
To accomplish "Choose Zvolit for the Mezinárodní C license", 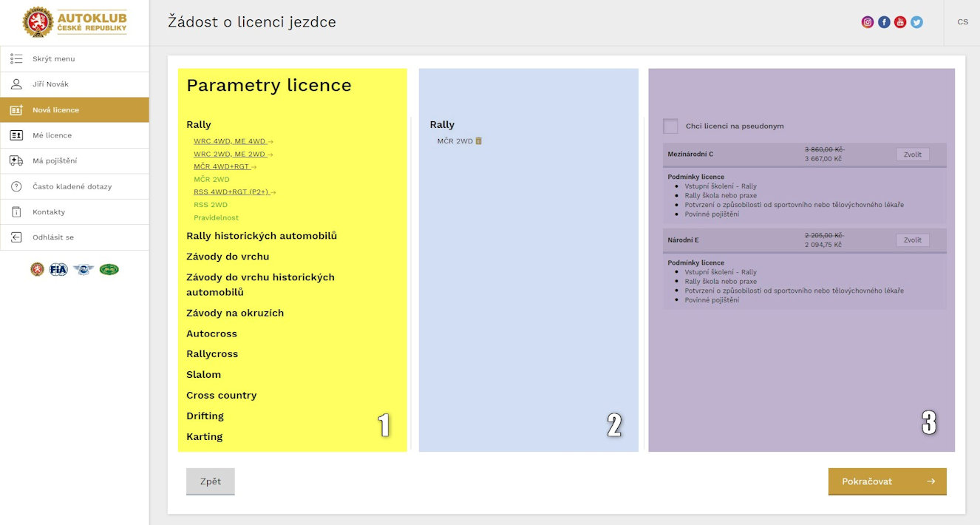I will 912,154.
